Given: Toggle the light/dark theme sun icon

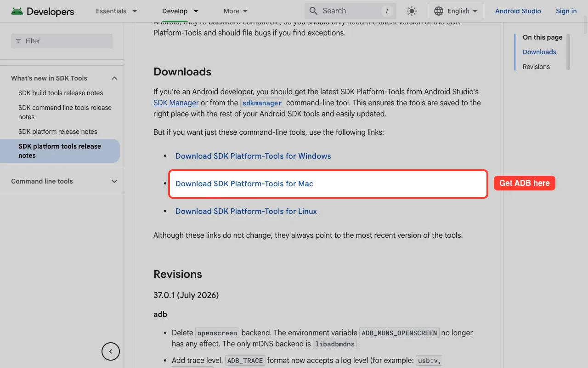Looking at the screenshot, I should [412, 11].
